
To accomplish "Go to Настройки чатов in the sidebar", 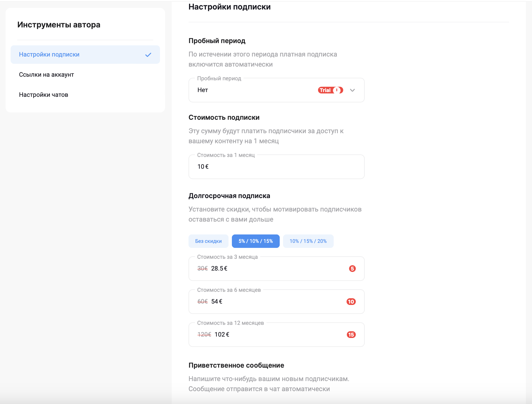I will click(x=44, y=95).
